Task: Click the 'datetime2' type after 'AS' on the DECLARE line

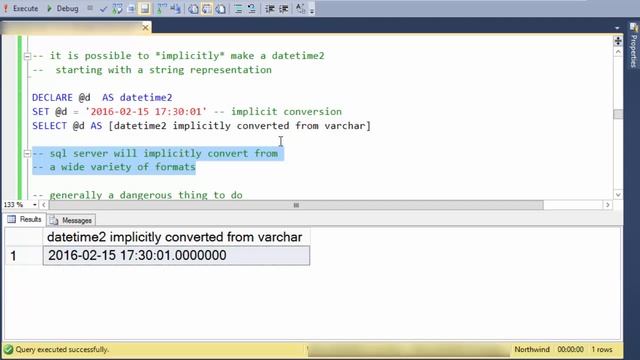Action: tap(146, 98)
